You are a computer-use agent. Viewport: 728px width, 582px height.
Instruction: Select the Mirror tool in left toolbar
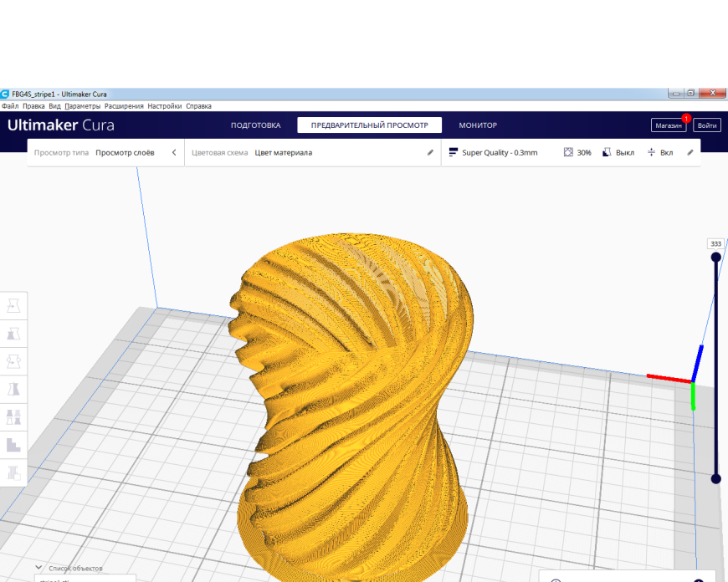(13, 390)
